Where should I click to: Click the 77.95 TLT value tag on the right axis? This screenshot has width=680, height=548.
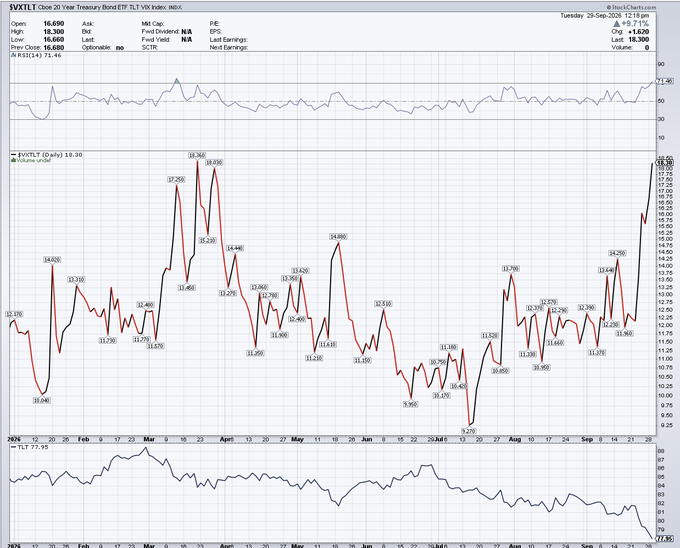(x=665, y=538)
